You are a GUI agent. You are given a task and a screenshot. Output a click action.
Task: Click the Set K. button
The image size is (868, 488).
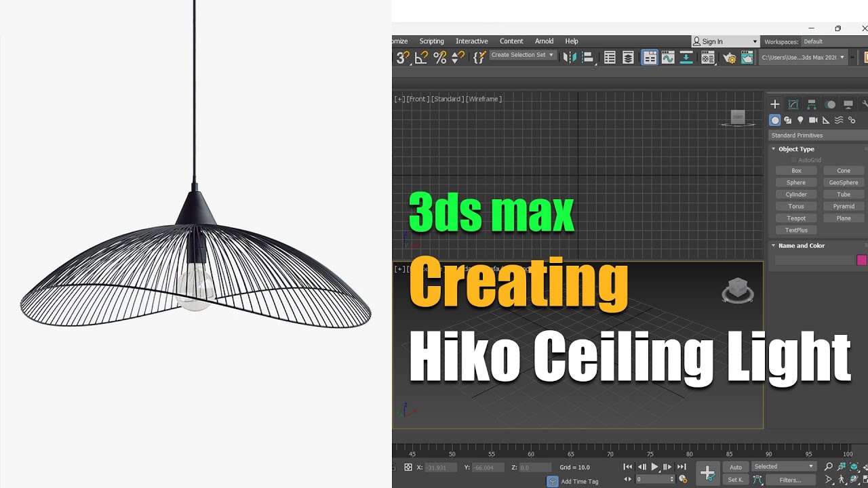pyautogui.click(x=736, y=480)
